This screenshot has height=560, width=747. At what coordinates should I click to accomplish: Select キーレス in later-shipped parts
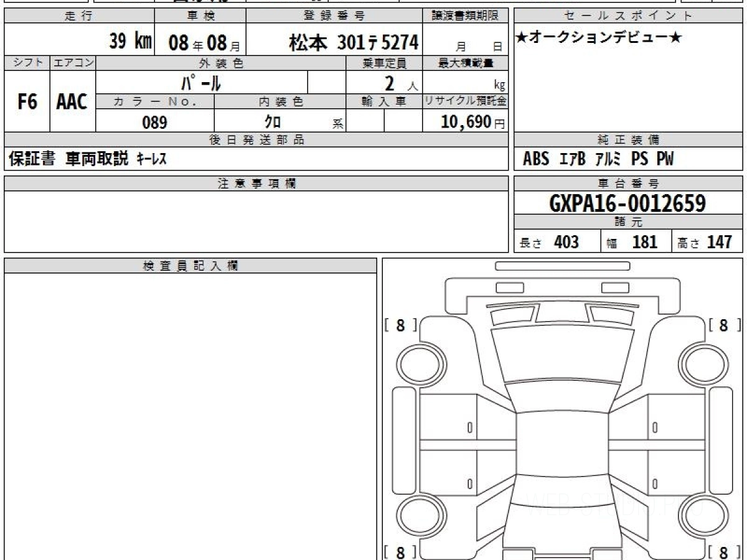(x=151, y=159)
